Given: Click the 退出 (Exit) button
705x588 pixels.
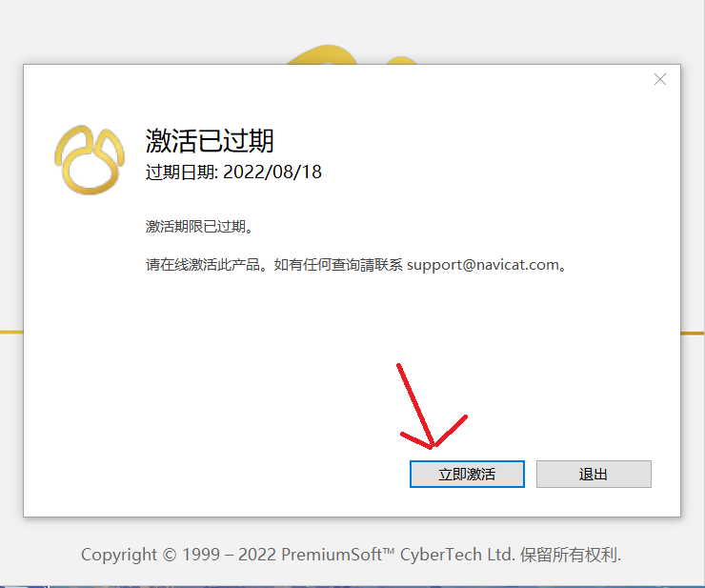Looking at the screenshot, I should (x=594, y=474).
